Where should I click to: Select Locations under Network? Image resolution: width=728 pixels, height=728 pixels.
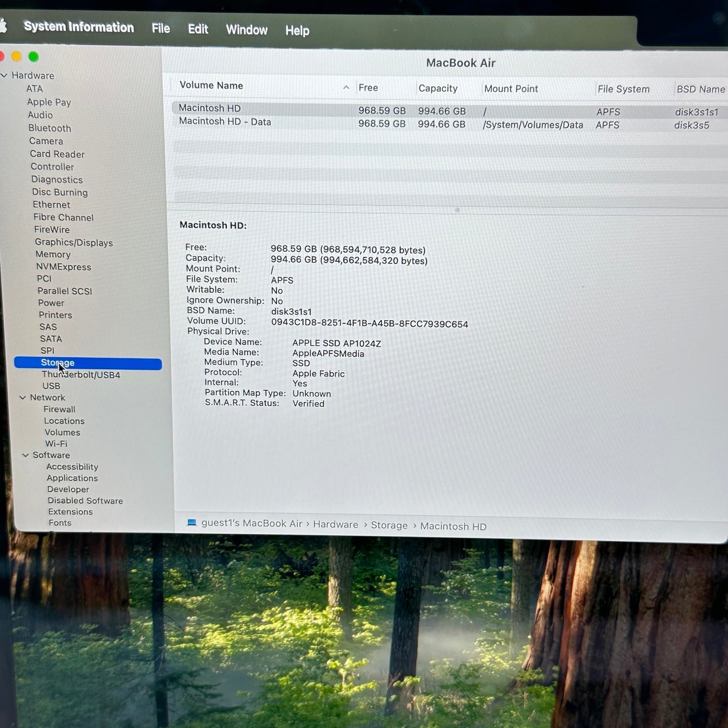pyautogui.click(x=64, y=421)
